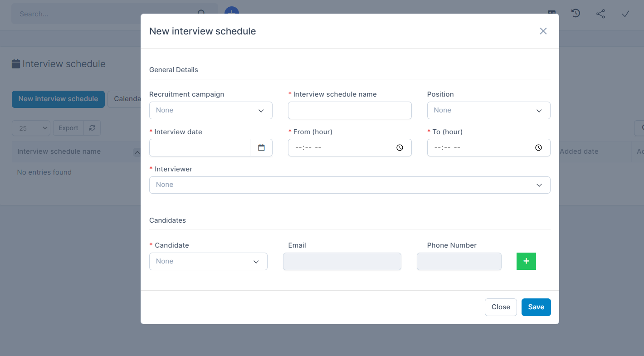This screenshot has height=356, width=644.
Task: Click the Interview date text field
Action: [200, 148]
